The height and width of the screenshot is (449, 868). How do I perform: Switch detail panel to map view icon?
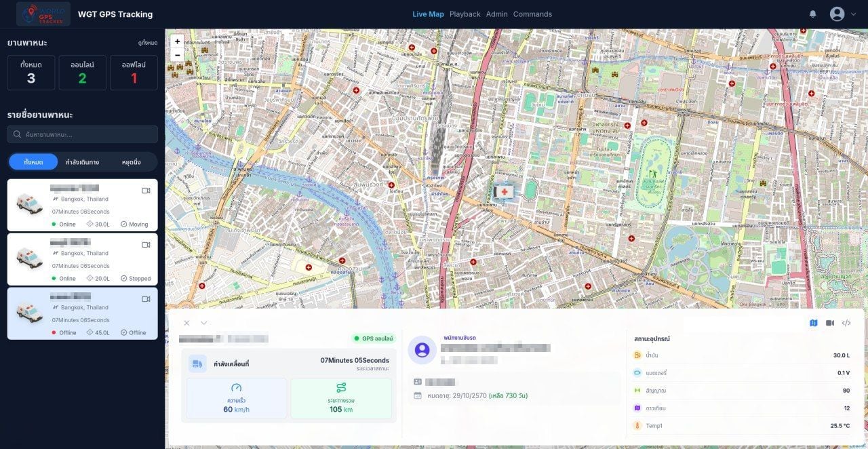coord(814,323)
